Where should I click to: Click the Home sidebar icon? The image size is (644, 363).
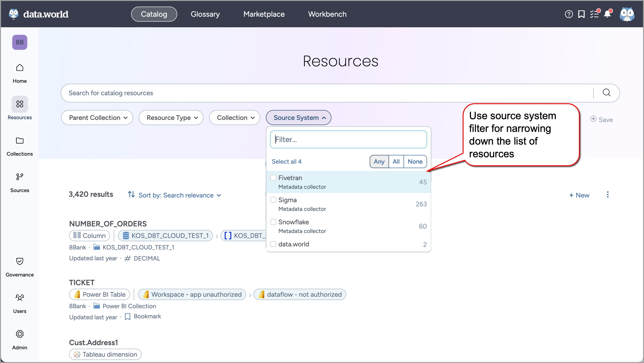[20, 68]
